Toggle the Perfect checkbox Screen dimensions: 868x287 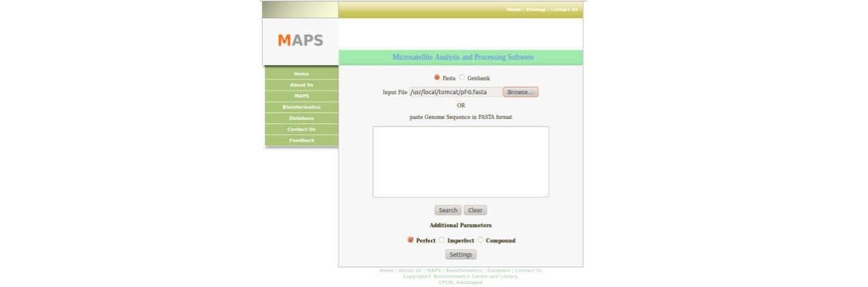tap(411, 240)
